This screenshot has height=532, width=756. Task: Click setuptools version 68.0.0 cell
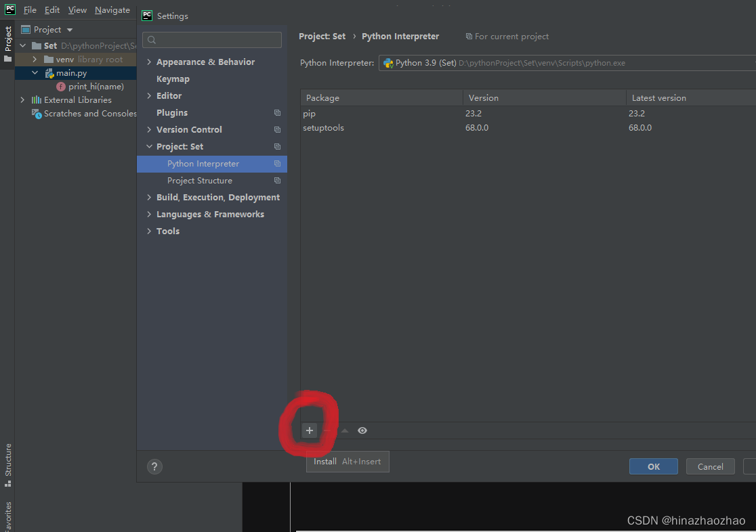[x=477, y=128]
